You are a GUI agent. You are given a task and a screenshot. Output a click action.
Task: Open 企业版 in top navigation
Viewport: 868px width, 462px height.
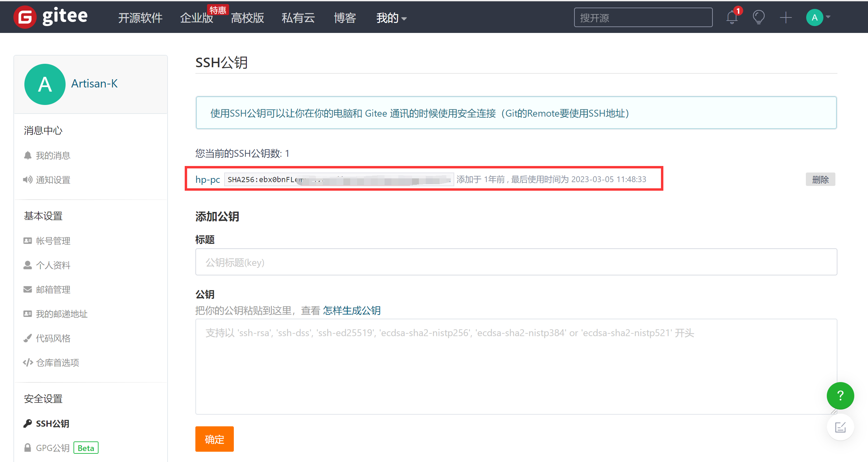click(x=196, y=18)
